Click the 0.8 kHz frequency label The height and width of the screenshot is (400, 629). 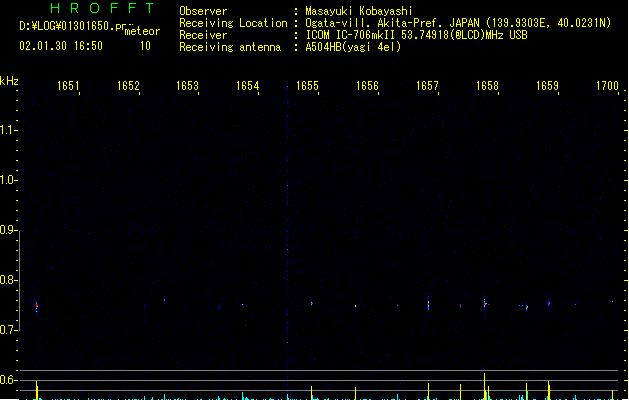(8, 280)
